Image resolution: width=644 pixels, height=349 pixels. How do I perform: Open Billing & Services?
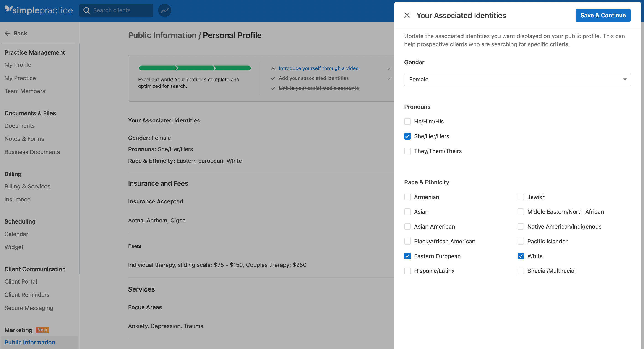27,187
